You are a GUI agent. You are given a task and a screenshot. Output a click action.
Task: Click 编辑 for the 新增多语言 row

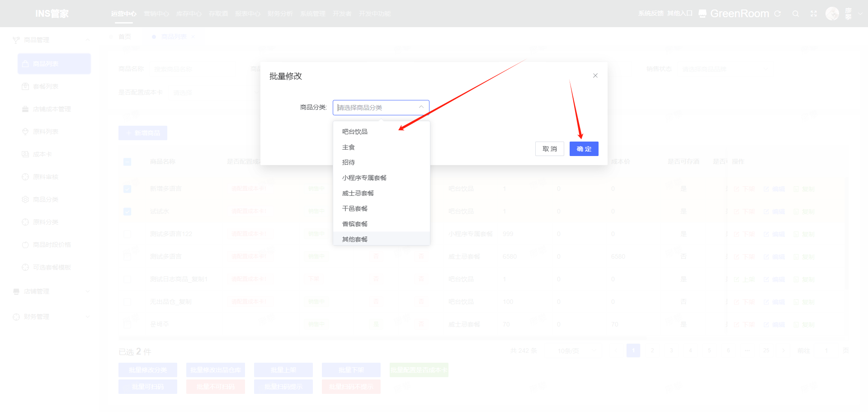click(774, 189)
